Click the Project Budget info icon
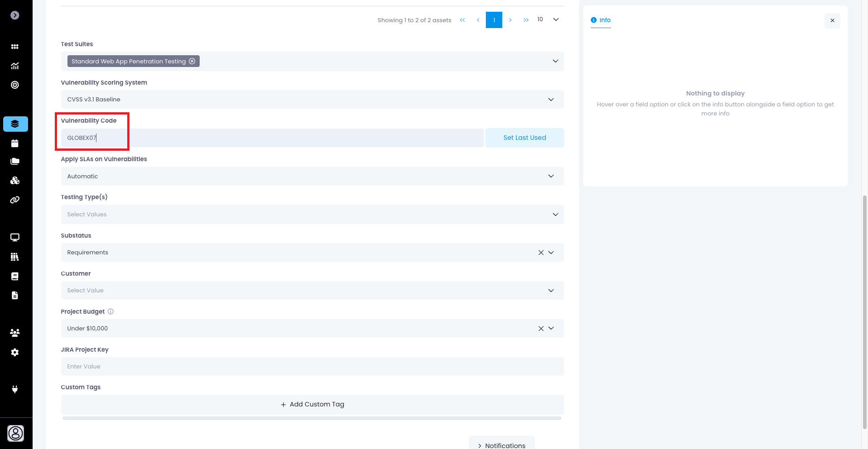Image resolution: width=868 pixels, height=449 pixels. (x=110, y=311)
